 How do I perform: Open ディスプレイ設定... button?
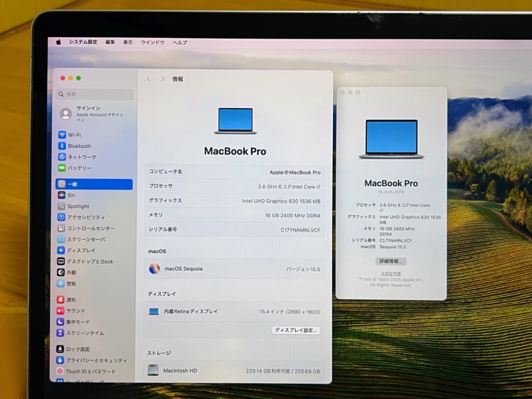point(296,331)
